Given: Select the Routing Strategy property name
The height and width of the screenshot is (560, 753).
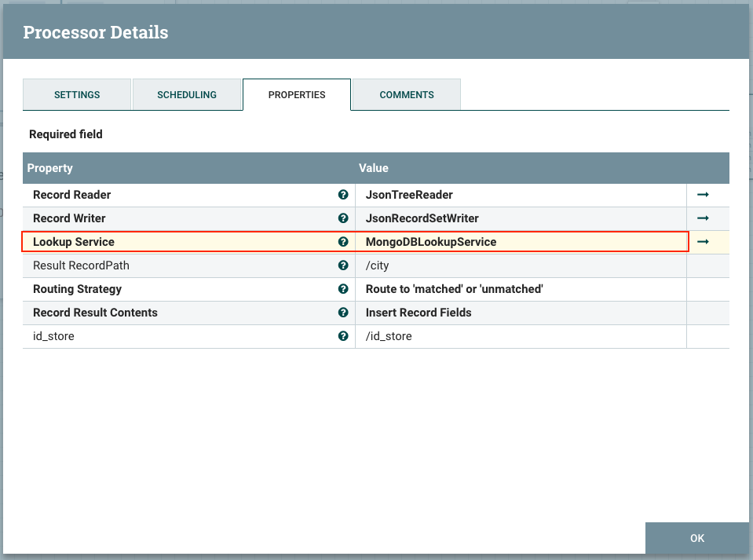Looking at the screenshot, I should click(77, 289).
